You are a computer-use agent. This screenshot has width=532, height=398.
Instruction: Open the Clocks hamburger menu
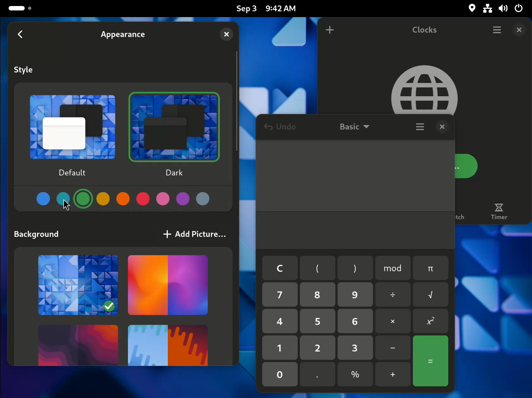pyautogui.click(x=497, y=30)
